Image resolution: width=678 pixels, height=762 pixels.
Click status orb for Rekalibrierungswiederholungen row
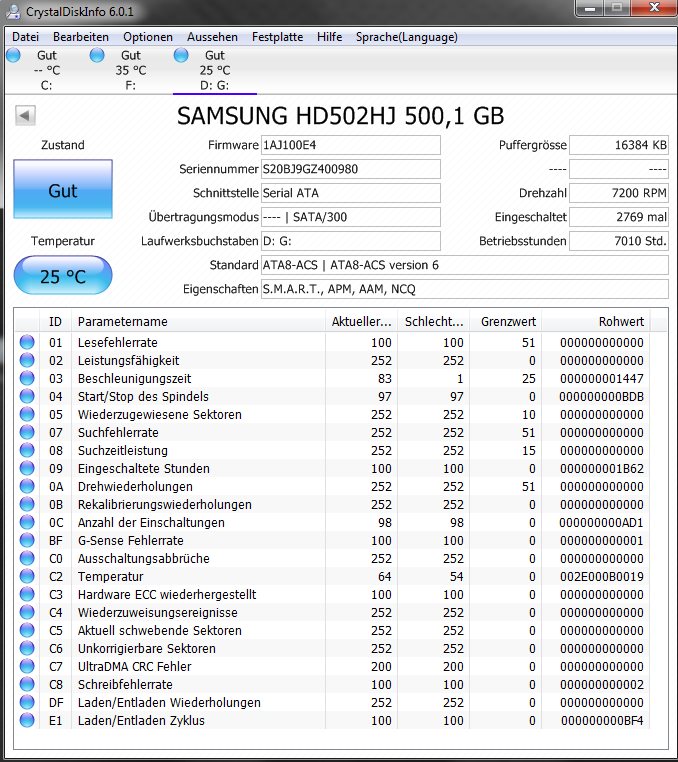(x=27, y=504)
